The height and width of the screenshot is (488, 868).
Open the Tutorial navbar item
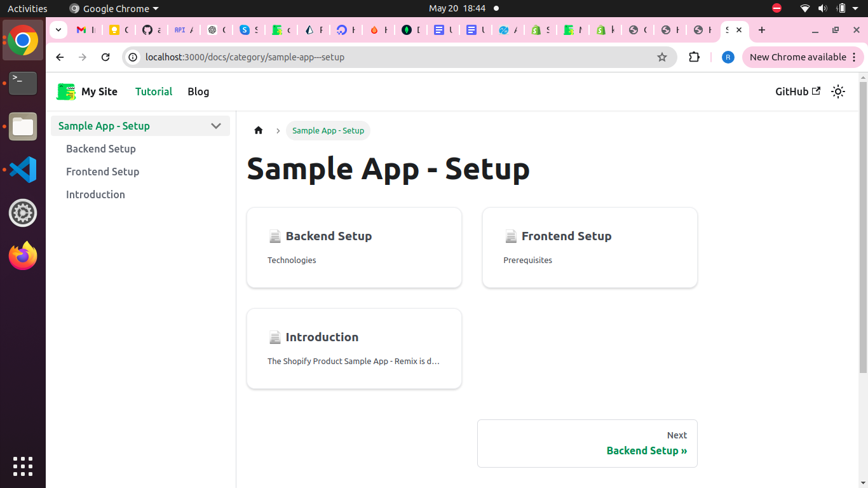(154, 91)
